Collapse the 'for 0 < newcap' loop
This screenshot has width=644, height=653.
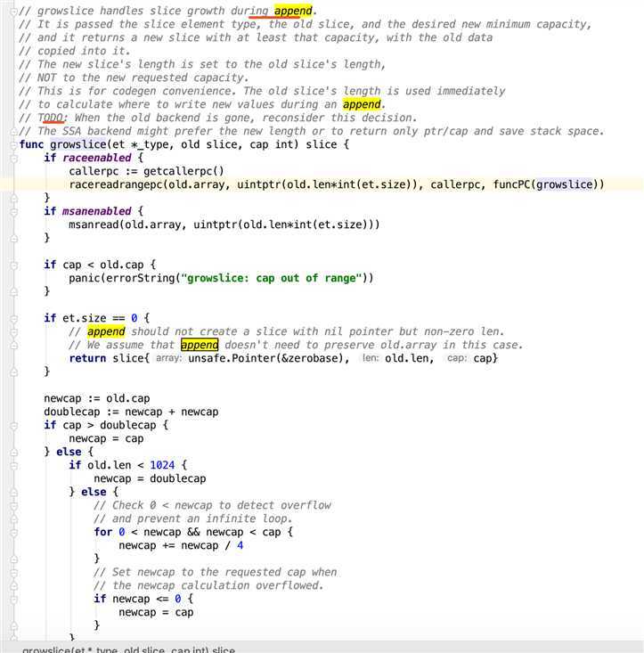click(x=13, y=533)
